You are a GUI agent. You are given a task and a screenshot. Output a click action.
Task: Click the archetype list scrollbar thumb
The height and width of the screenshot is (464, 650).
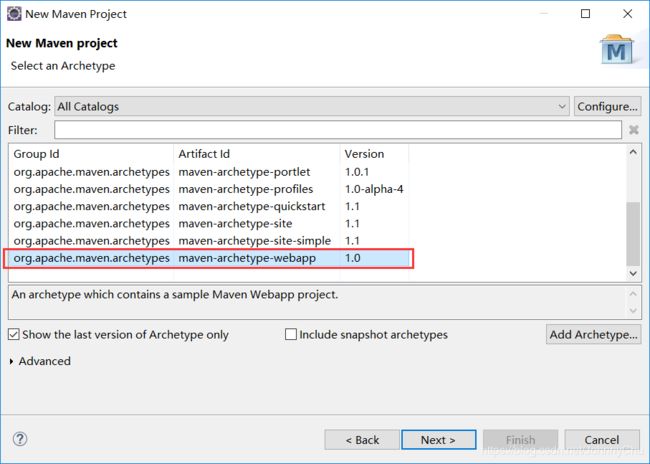633,233
